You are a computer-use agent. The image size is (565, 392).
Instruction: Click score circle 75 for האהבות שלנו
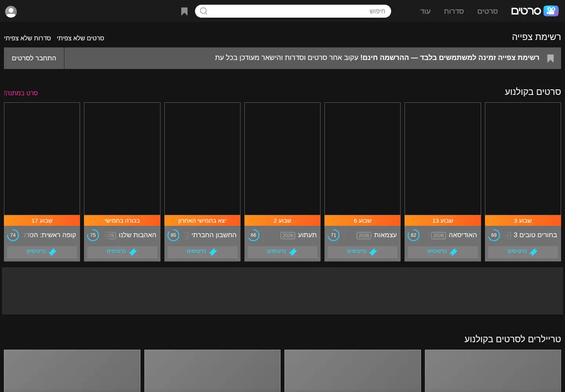(93, 235)
